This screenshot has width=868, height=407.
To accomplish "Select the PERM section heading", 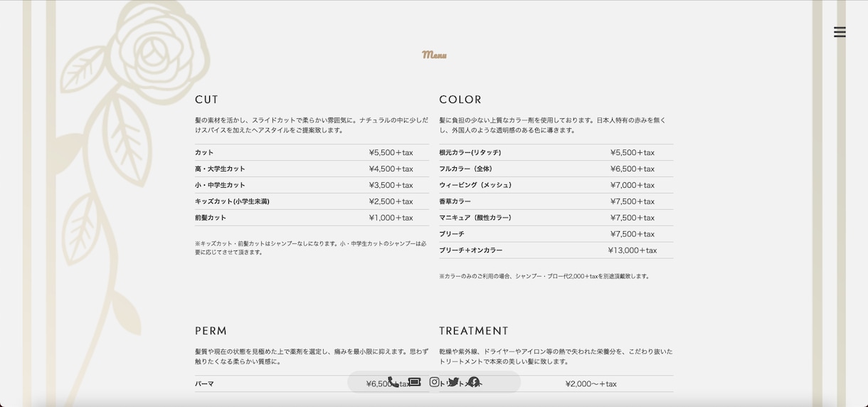I will coord(211,331).
